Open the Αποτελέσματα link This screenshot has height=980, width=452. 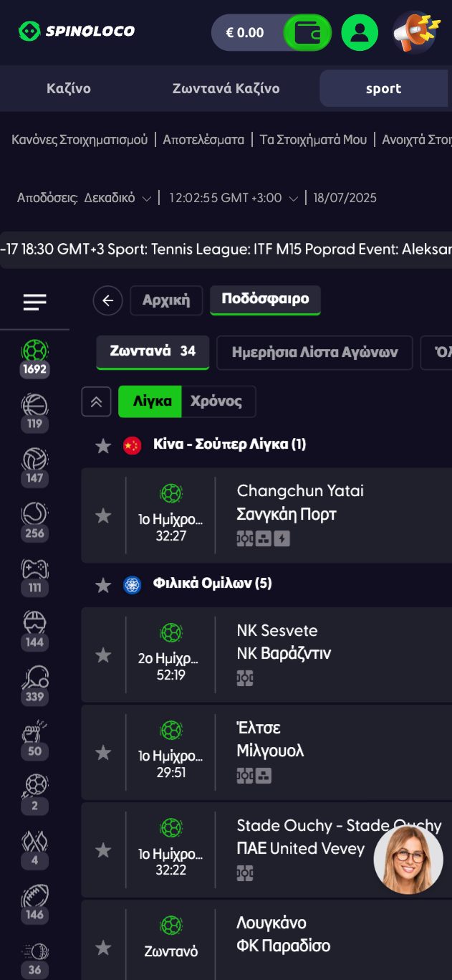pyautogui.click(x=203, y=140)
